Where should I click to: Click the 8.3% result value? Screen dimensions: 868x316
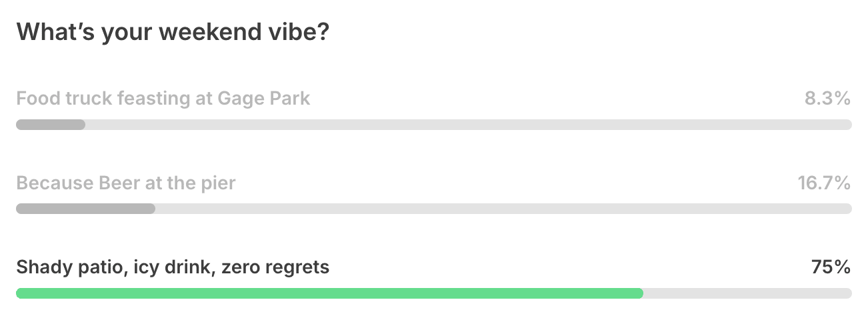[x=827, y=99]
